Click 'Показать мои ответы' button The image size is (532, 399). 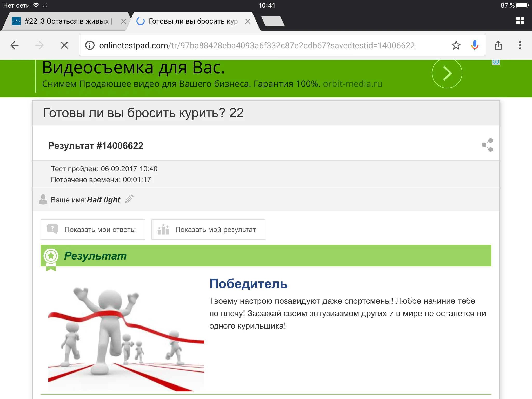point(93,229)
